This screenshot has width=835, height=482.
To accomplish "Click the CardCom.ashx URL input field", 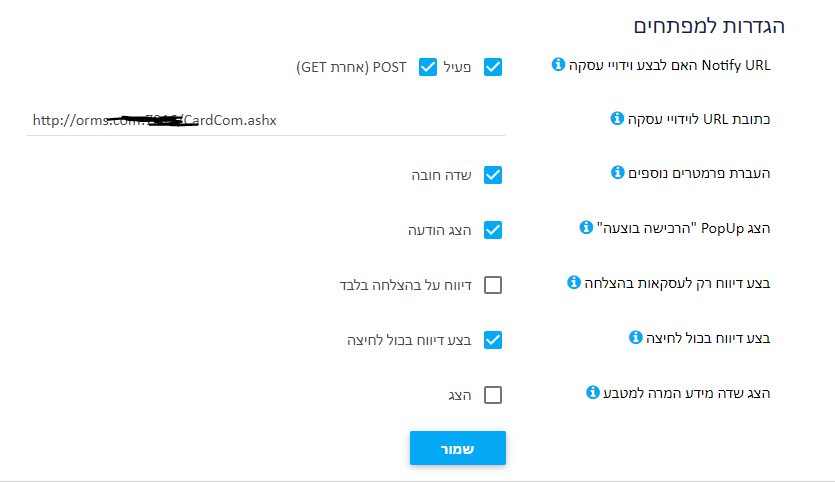I will (x=266, y=120).
